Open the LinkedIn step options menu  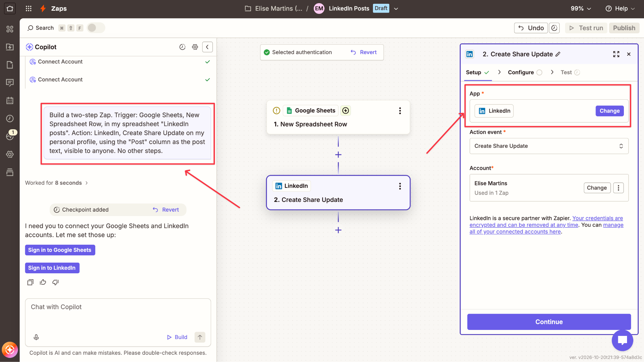(400, 186)
